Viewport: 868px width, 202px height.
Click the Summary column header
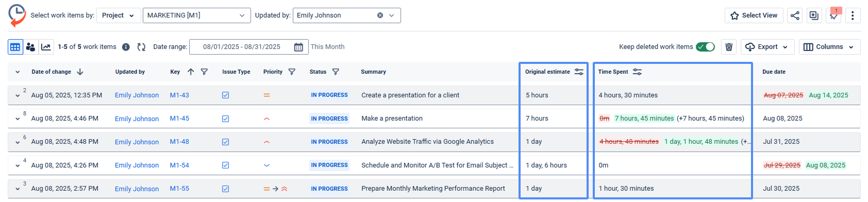click(x=373, y=72)
